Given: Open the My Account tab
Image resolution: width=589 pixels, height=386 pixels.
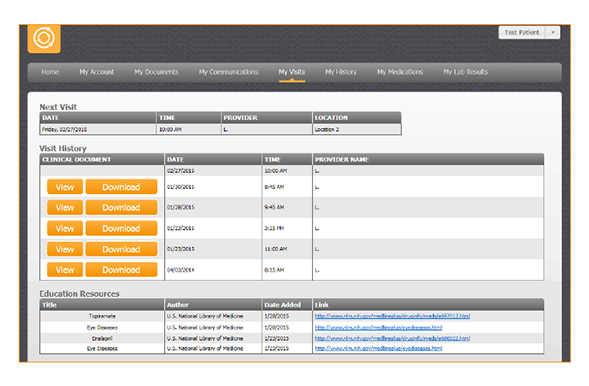Looking at the screenshot, I should (x=97, y=72).
